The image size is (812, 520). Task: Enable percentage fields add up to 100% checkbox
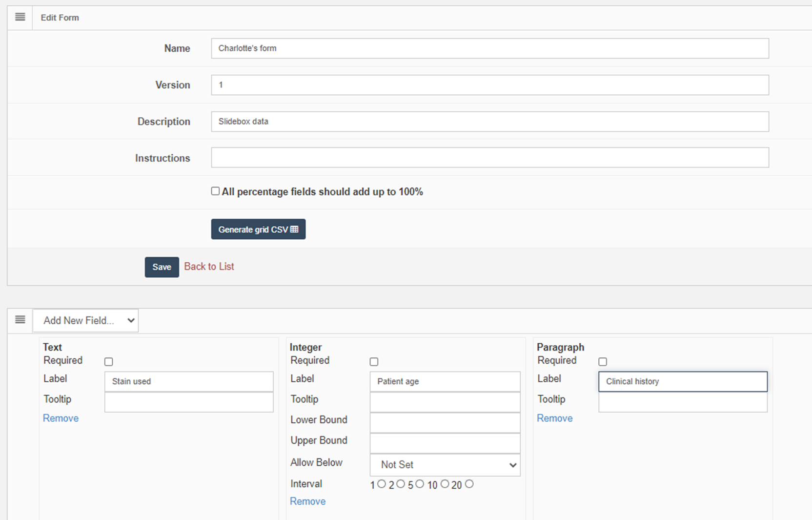click(215, 191)
